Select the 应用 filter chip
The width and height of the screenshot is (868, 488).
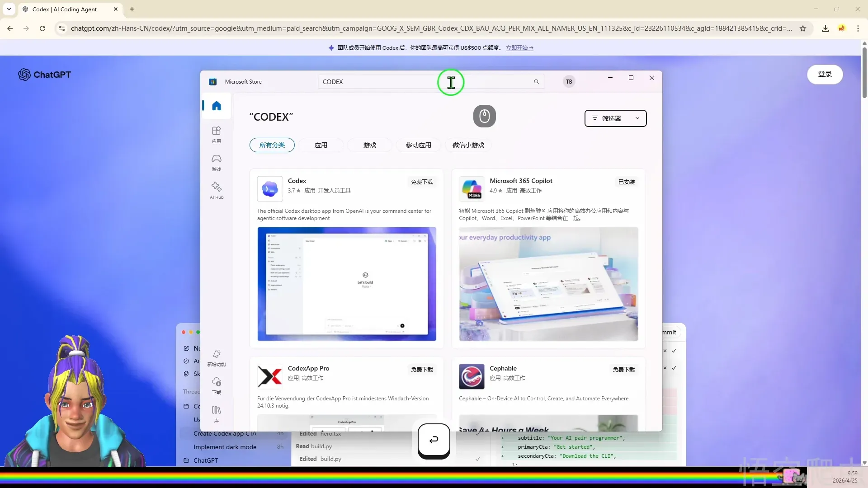(321, 145)
